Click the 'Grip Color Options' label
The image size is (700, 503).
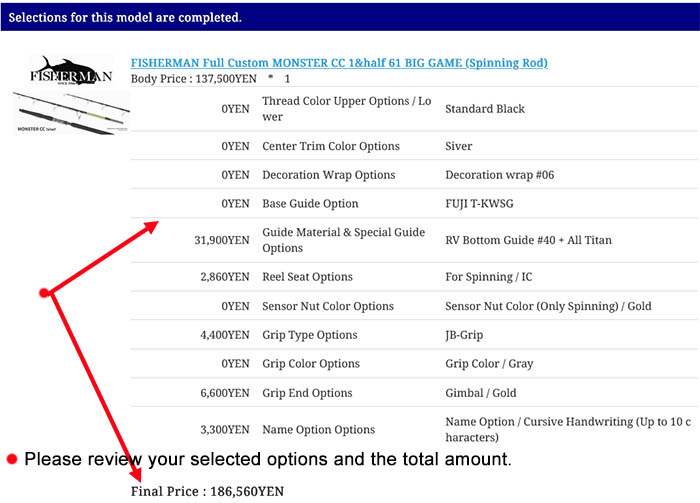pyautogui.click(x=311, y=364)
